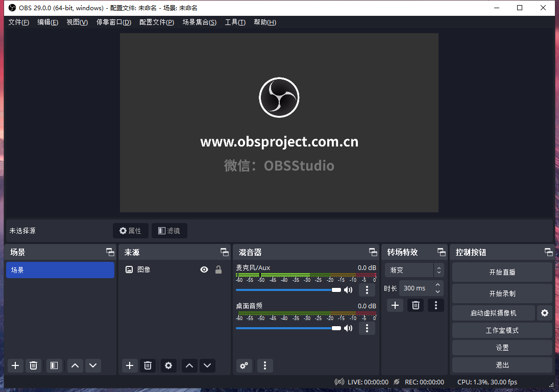Viewport: 559px width, 392px height.
Task: Increase transition duration using up arrow
Action: tap(438, 285)
